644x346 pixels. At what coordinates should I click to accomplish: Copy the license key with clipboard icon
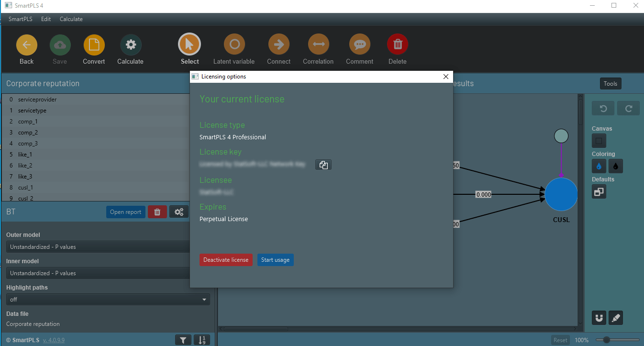(323, 165)
